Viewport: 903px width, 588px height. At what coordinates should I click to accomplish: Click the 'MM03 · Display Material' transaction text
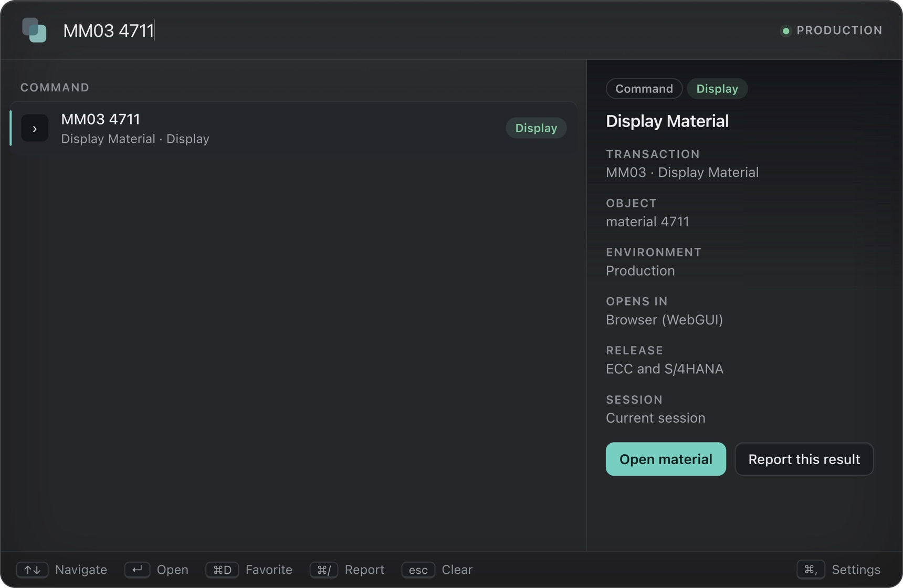682,173
